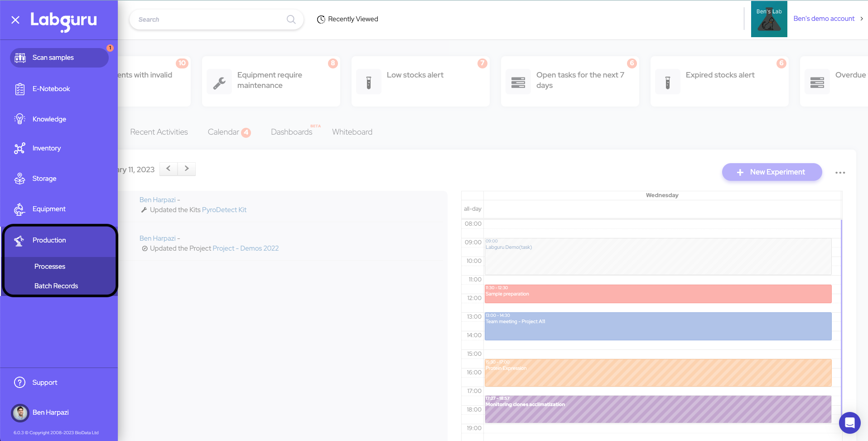This screenshot has height=441, width=868.
Task: Expand Ben's demo account chevron
Action: pyautogui.click(x=862, y=19)
